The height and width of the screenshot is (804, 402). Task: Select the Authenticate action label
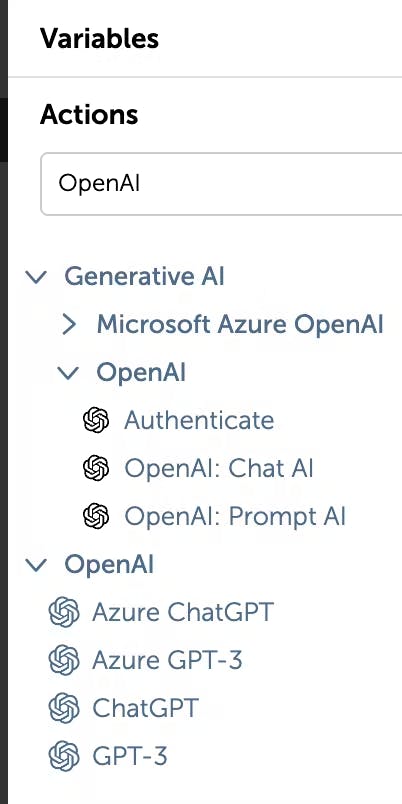[199, 420]
